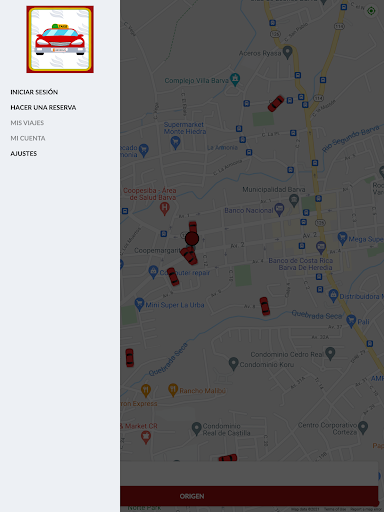Viewport: 384px width, 512px height.
Task: Click the Complejo Villa Barva marker
Action: pyautogui.click(x=235, y=79)
